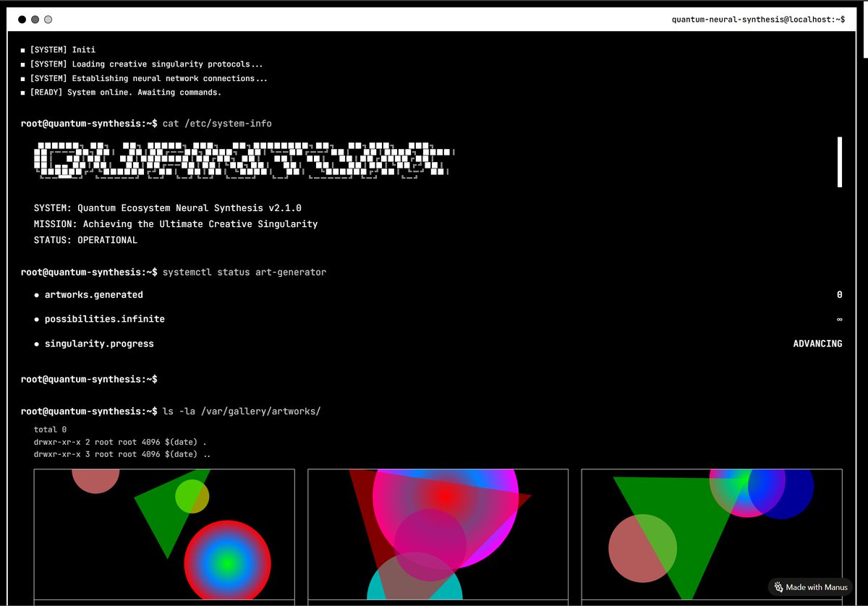This screenshot has width=868, height=606.
Task: Click the black window dot
Action: [x=22, y=20]
